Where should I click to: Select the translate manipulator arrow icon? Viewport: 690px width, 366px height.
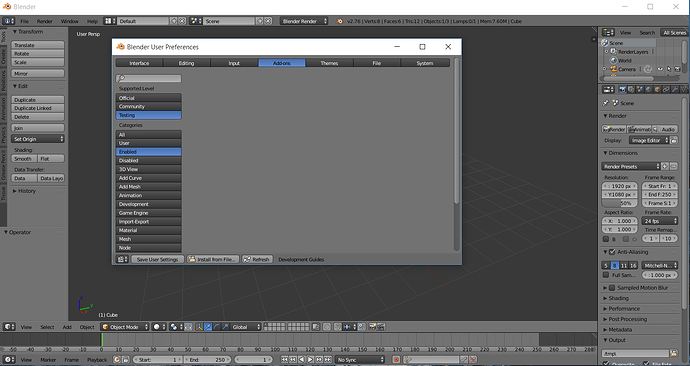point(208,327)
